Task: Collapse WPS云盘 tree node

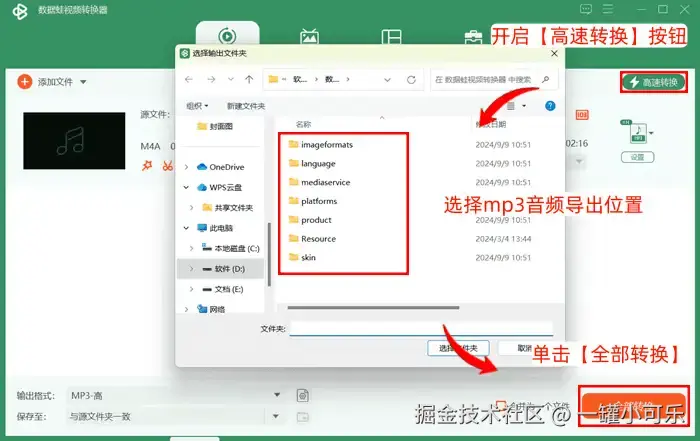Action: tap(186, 187)
